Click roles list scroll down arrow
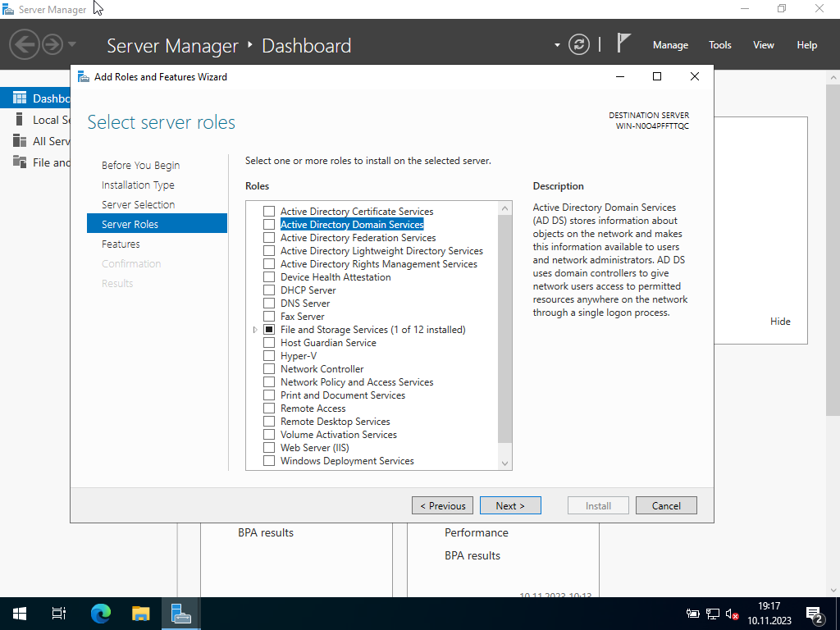The height and width of the screenshot is (630, 840). tap(504, 463)
